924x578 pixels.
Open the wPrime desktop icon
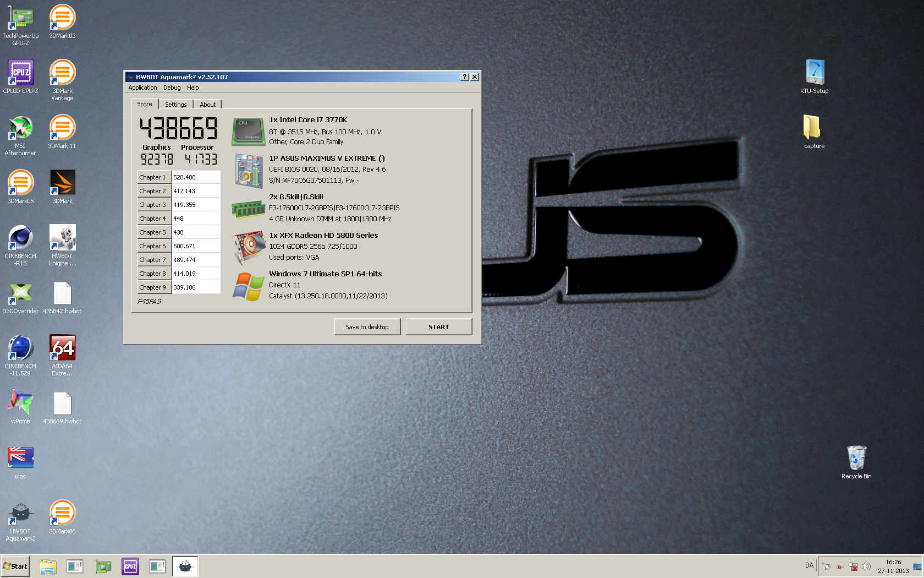point(20,407)
